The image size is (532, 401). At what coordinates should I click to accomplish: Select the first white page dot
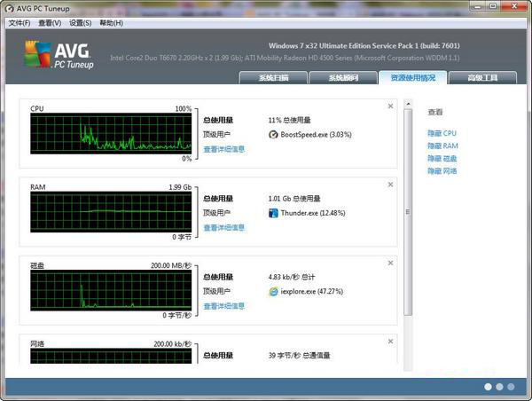(488, 387)
